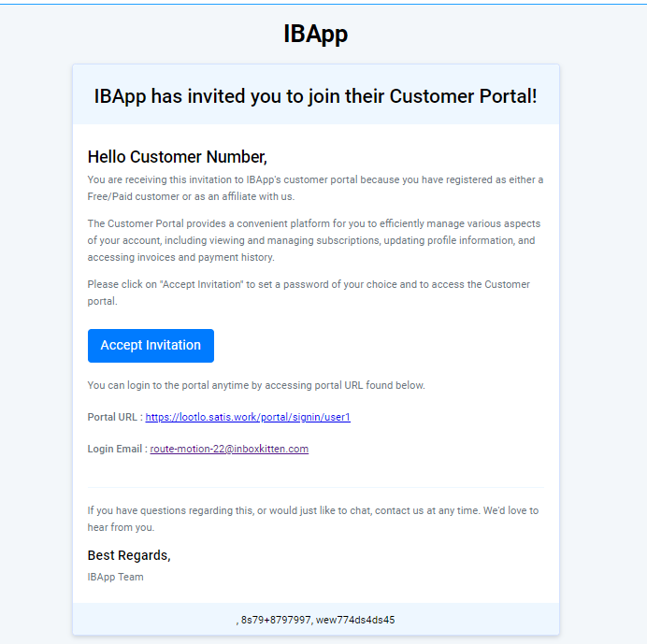Select the 'invited you to join' banner heading

click(316, 96)
